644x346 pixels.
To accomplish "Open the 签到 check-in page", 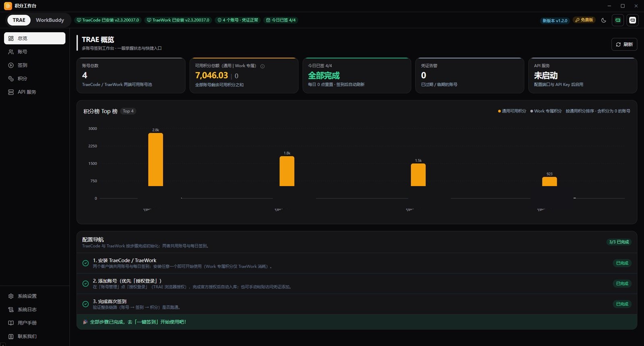I will [x=35, y=65].
